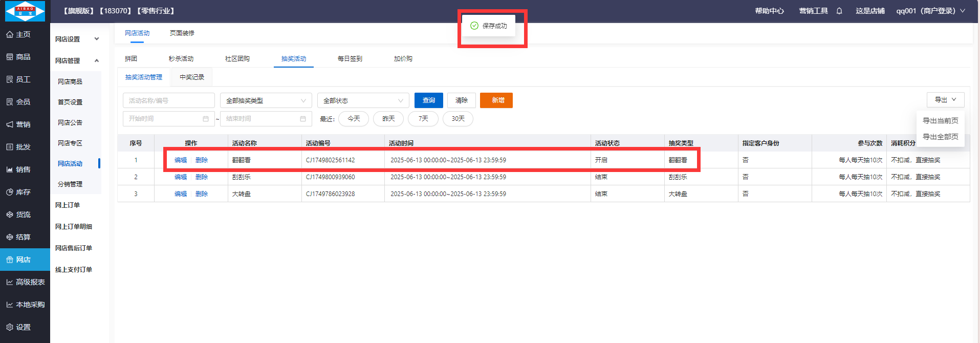This screenshot has width=980, height=343.
Task: Open 营销 marketing megaphone sidebar item
Action: click(10, 124)
